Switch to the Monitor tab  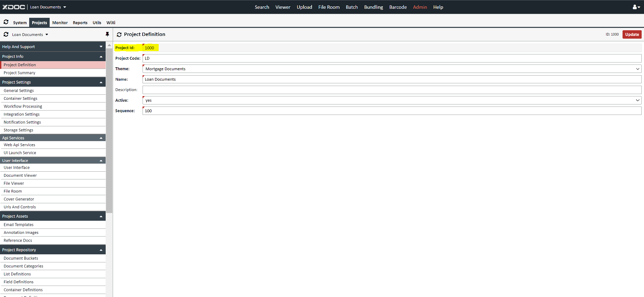(x=60, y=23)
